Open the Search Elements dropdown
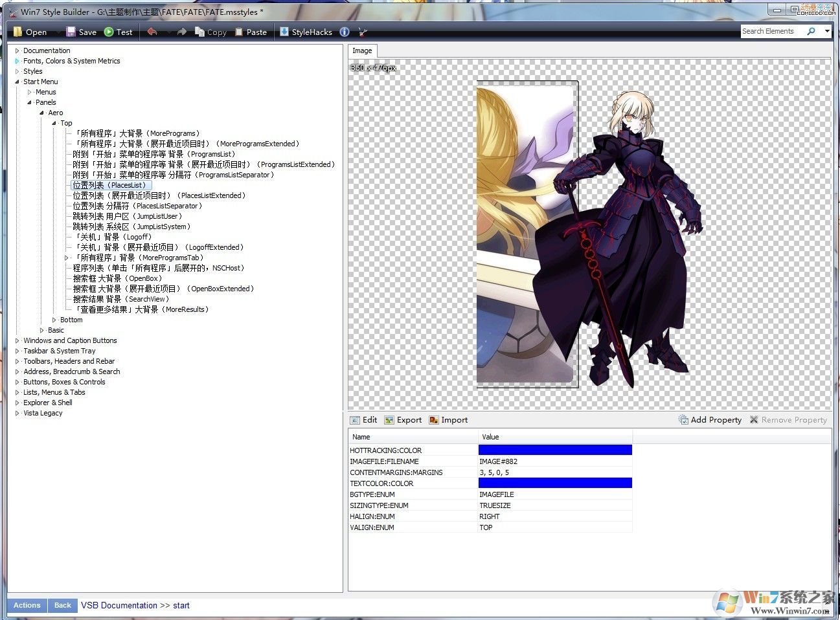 pyautogui.click(x=826, y=30)
